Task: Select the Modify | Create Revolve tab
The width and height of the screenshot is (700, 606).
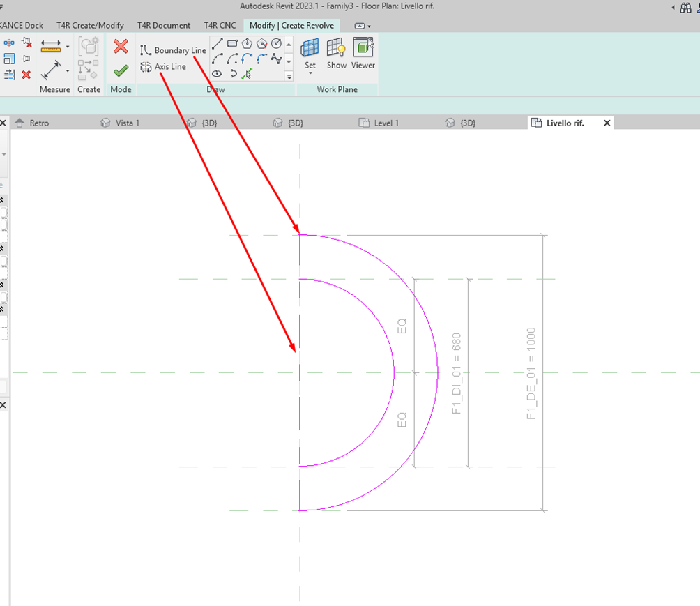Action: point(291,26)
